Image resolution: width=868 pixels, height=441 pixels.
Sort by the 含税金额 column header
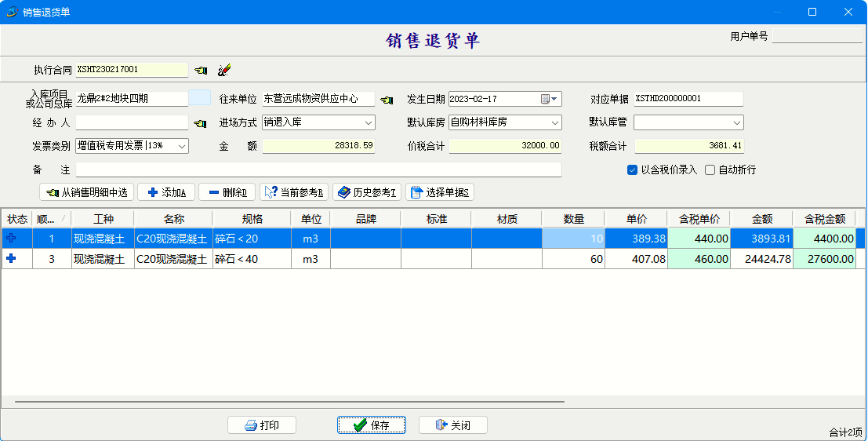click(824, 219)
